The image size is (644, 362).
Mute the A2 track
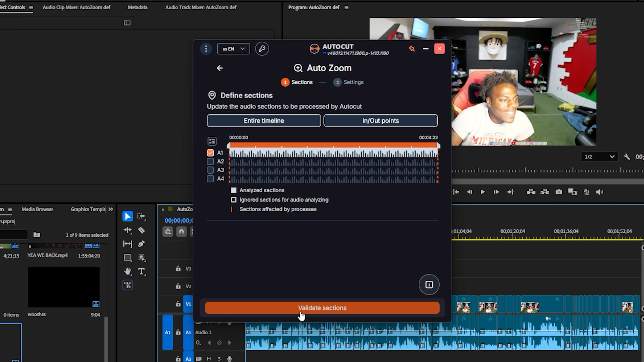(x=209, y=359)
